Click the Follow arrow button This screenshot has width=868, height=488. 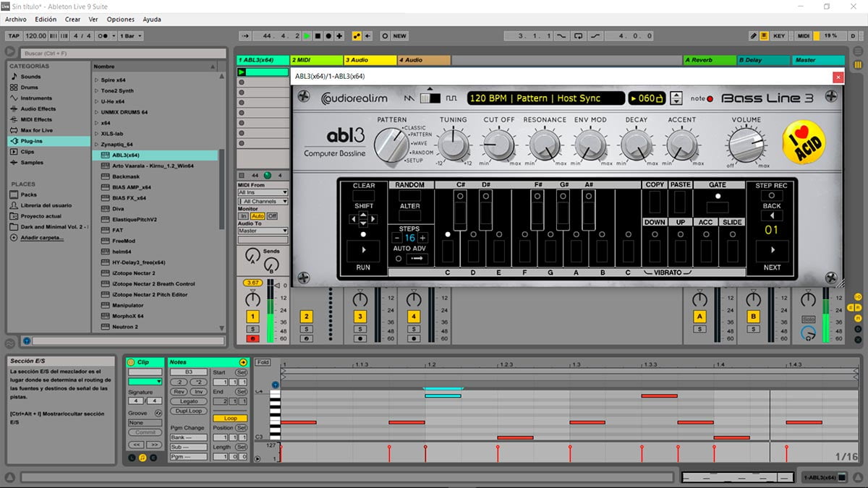246,35
